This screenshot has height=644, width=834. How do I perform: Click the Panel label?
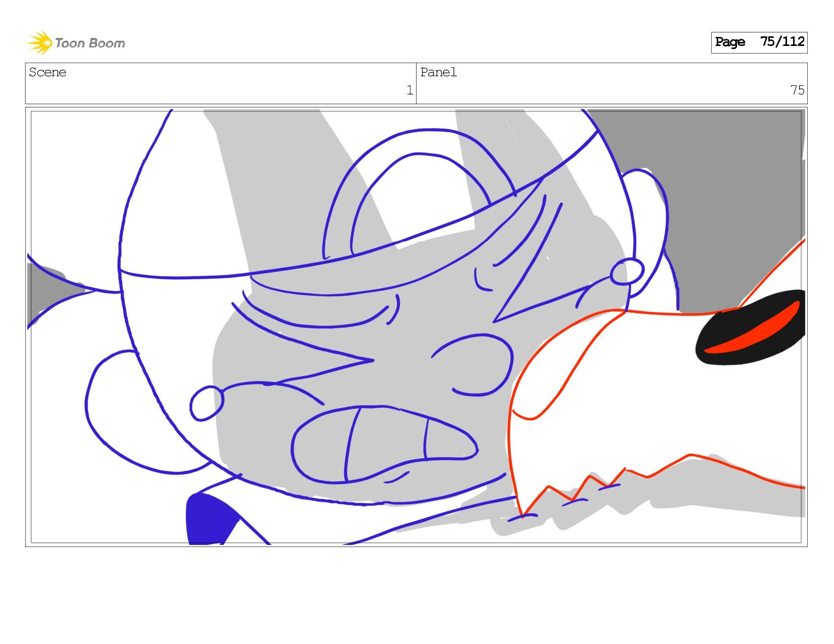pyautogui.click(x=438, y=73)
